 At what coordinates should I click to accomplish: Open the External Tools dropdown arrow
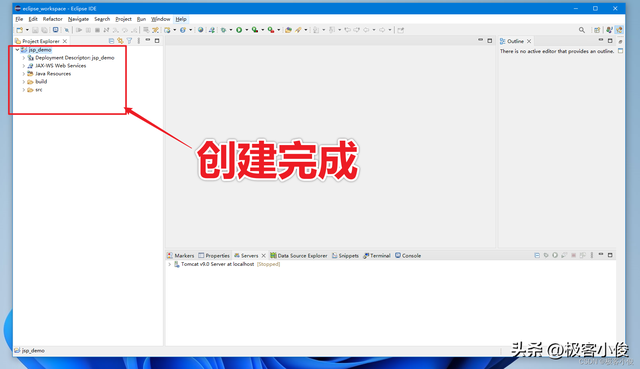pos(279,30)
